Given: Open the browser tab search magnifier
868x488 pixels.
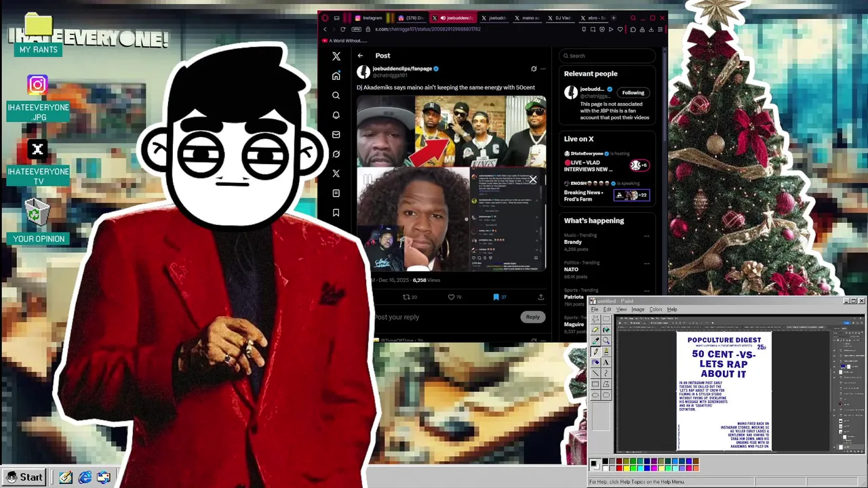Looking at the screenshot, I should point(633,18).
